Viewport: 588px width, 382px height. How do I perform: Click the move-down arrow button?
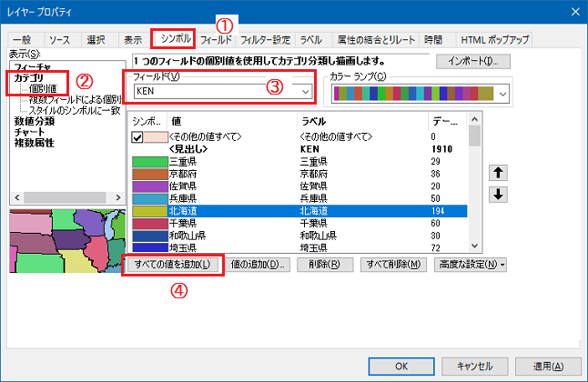498,195
